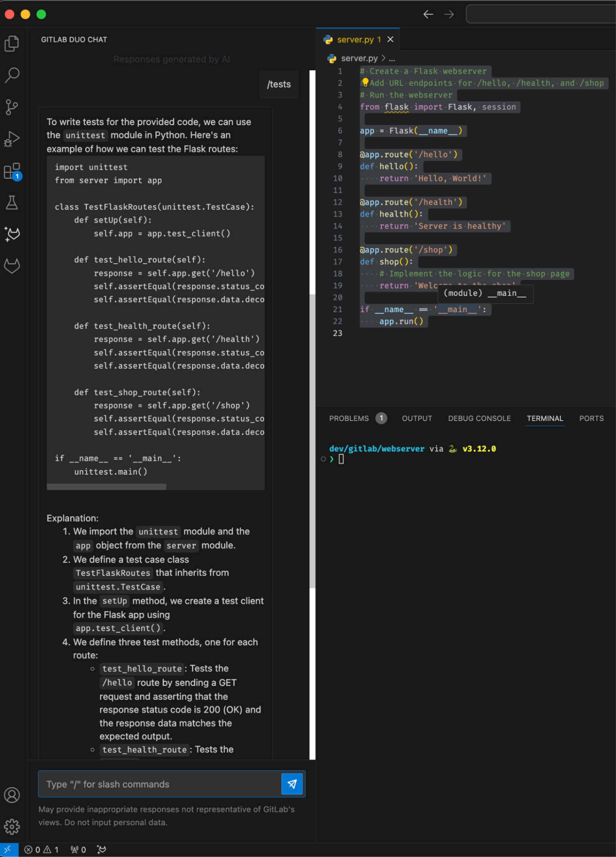
Task: Open errors and warnings count in status bar
Action: [x=42, y=849]
